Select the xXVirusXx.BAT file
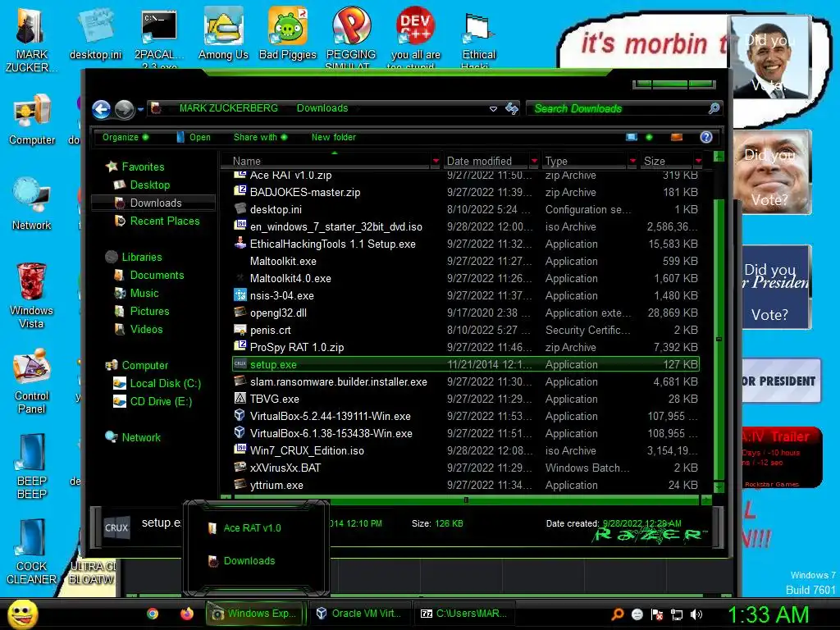Viewport: 840px width, 630px height. 466,468
